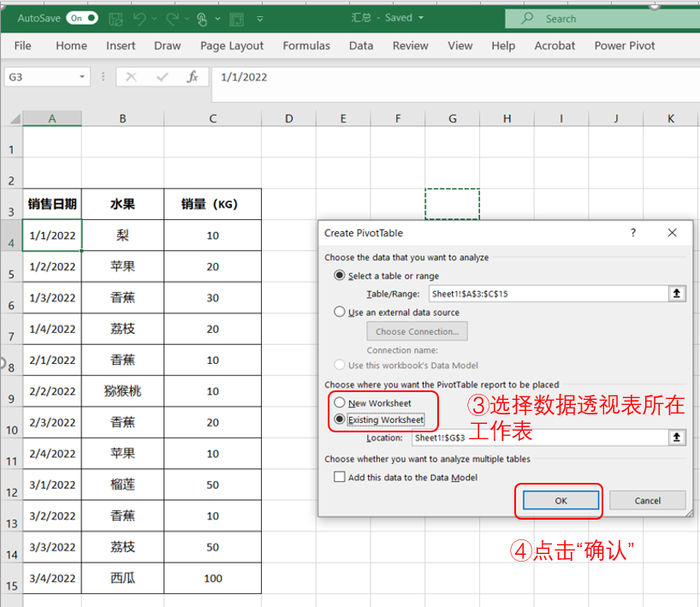Open the Saved status dropdown beside filename
Image resolution: width=700 pixels, height=607 pixels.
(421, 18)
